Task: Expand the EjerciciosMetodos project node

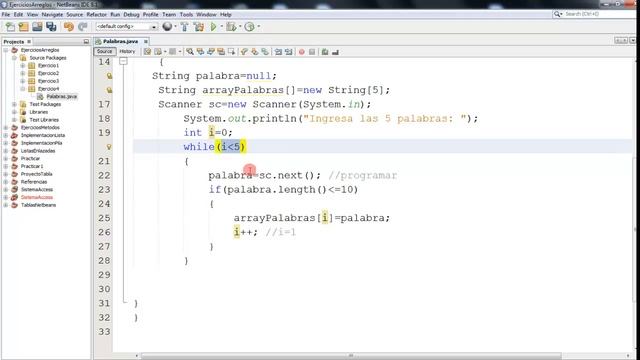Action: [6, 127]
